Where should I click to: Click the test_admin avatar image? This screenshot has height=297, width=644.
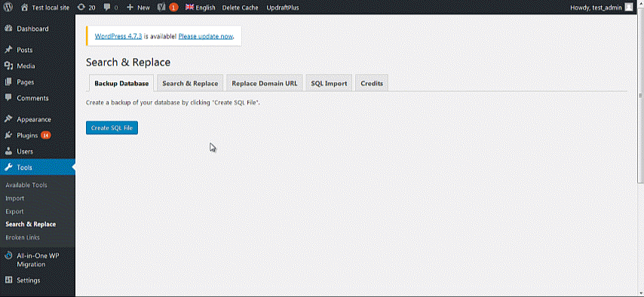tap(629, 8)
